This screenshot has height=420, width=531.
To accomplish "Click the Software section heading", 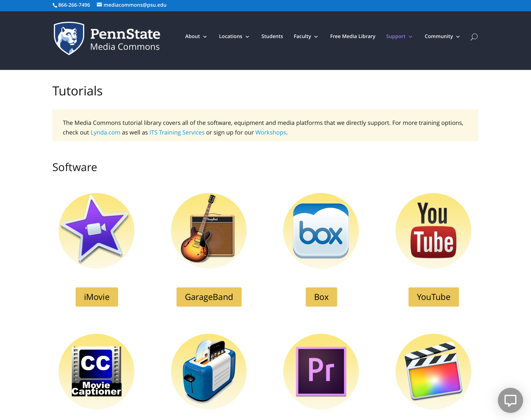I will pos(75,167).
